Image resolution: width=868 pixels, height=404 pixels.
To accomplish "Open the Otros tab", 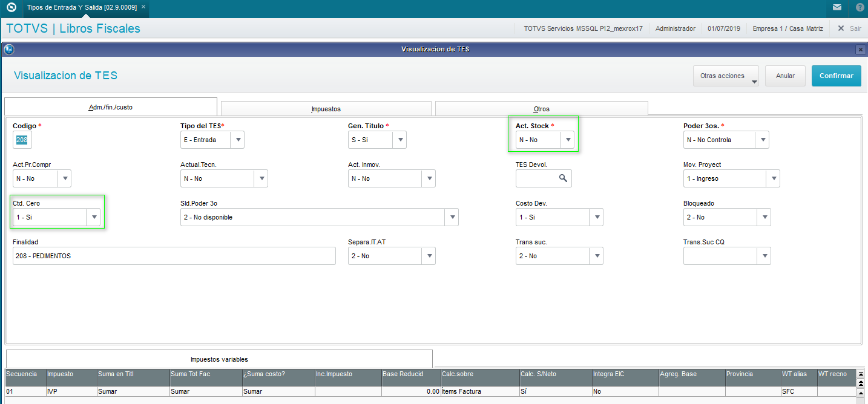I will [x=542, y=109].
